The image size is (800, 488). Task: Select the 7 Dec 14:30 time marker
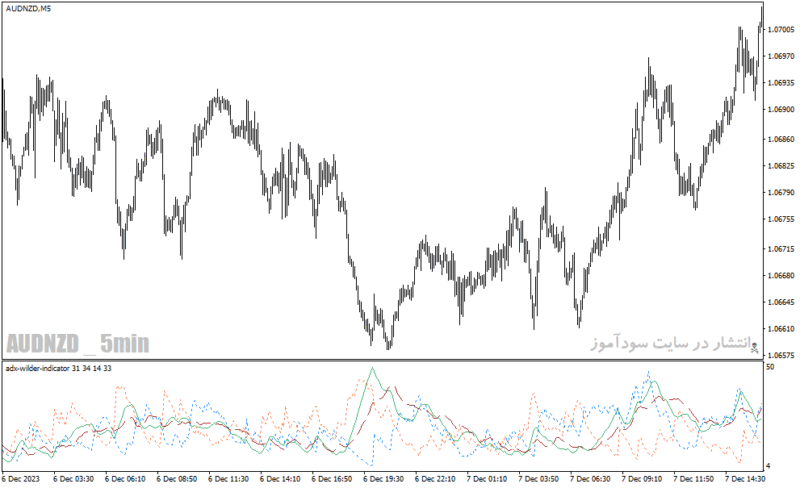pos(745,479)
